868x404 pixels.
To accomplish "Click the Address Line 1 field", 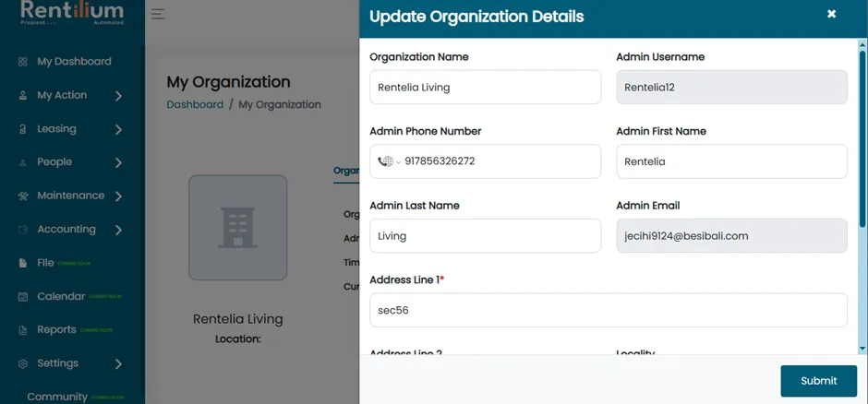I will coord(609,310).
